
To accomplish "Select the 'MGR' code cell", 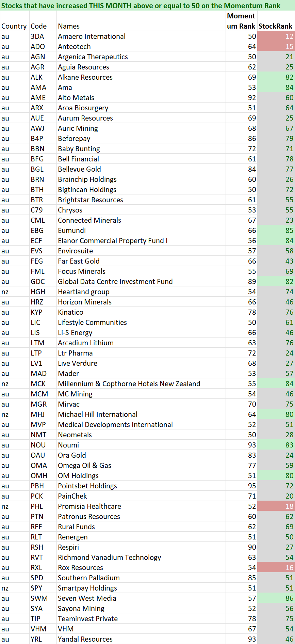I will click(x=43, y=404).
